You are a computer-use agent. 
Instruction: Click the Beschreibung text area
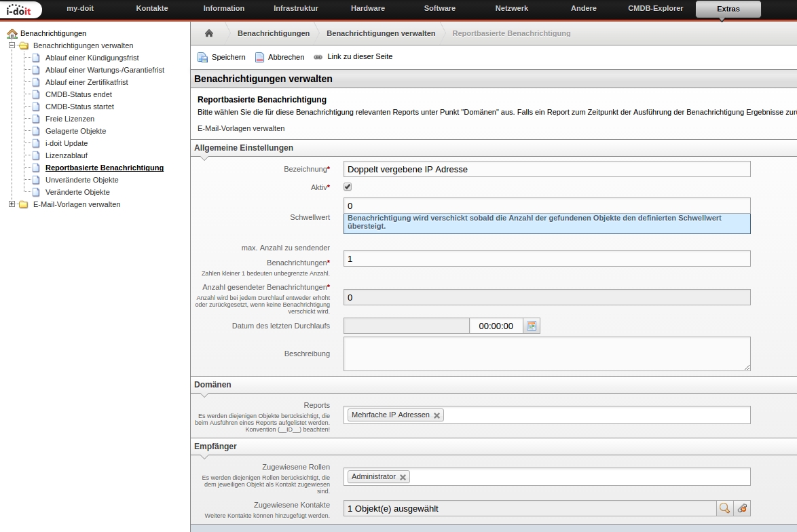547,354
